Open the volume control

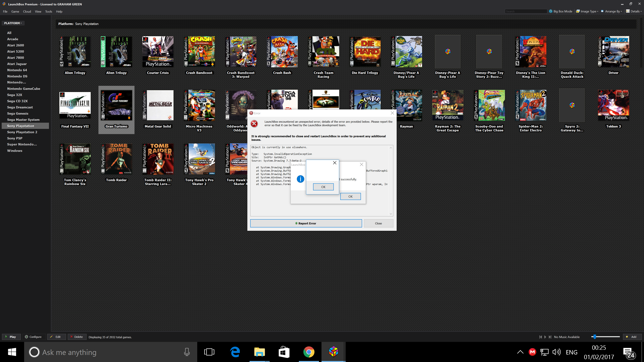coord(556,352)
